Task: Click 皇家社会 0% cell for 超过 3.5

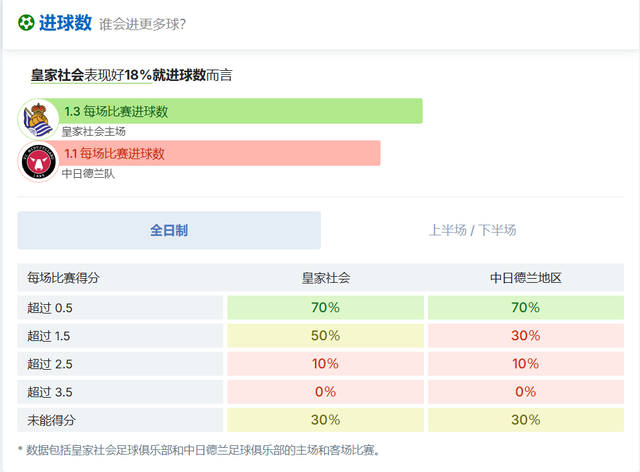Action: [x=326, y=391]
